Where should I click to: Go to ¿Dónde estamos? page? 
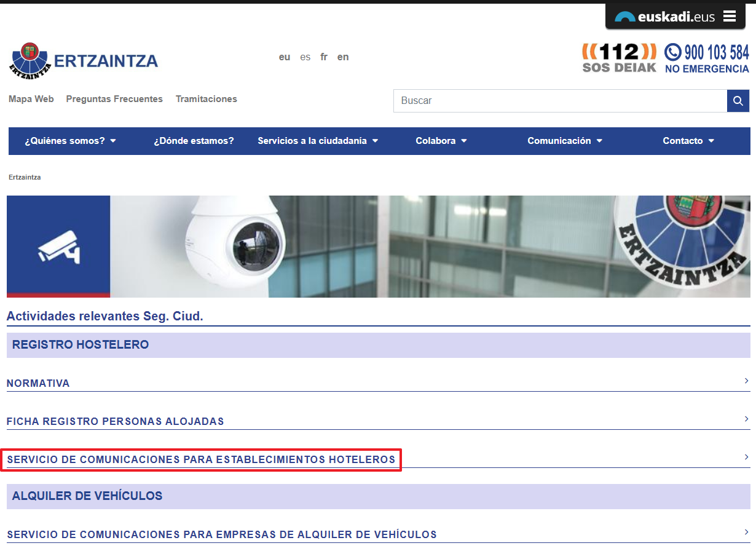point(194,141)
